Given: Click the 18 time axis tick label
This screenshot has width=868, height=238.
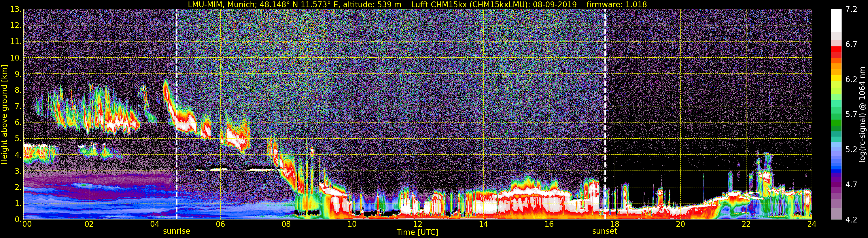Looking at the screenshot, I should [614, 224].
